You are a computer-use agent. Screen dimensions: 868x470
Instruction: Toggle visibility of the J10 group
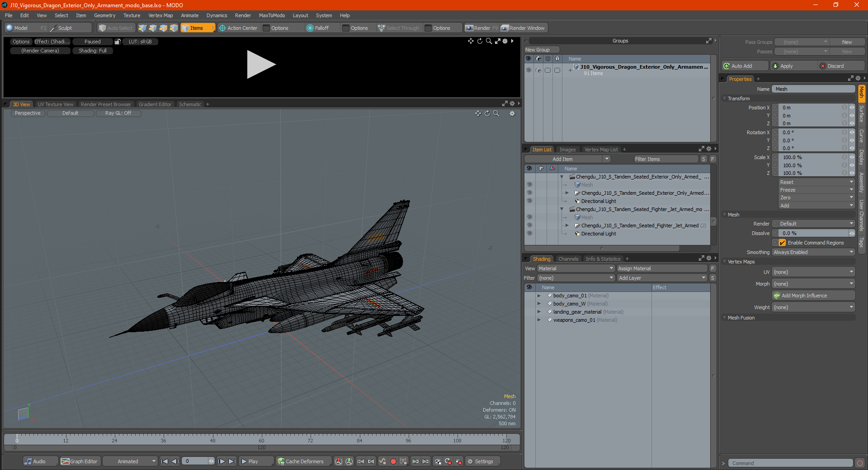point(528,70)
